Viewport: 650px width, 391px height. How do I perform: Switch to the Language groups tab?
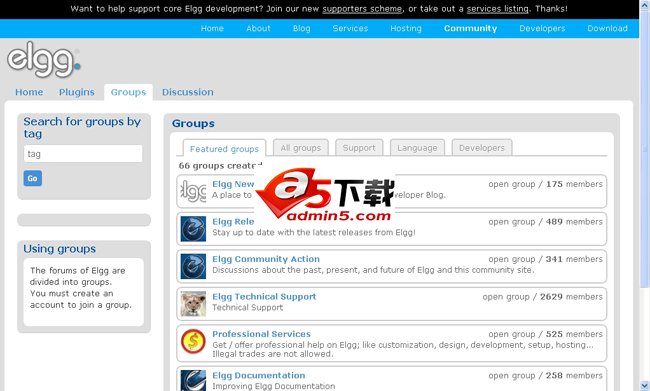click(417, 148)
